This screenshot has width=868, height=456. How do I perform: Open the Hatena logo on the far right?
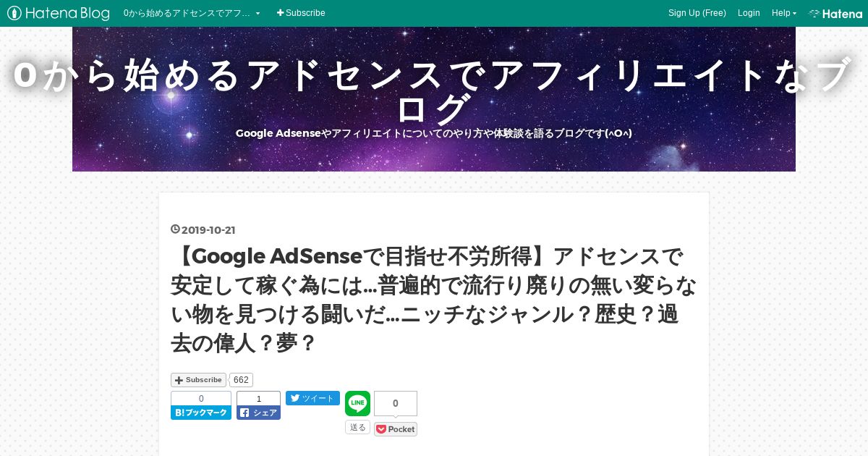835,13
